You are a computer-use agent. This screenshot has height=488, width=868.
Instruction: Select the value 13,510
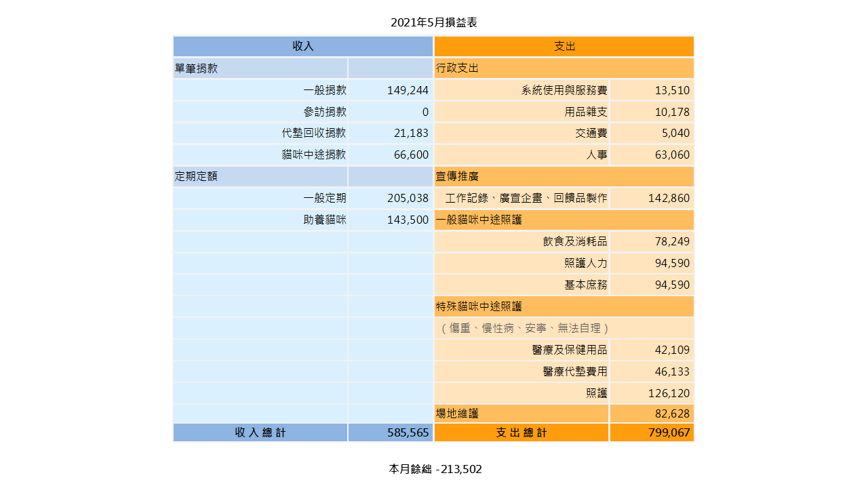[x=672, y=90]
